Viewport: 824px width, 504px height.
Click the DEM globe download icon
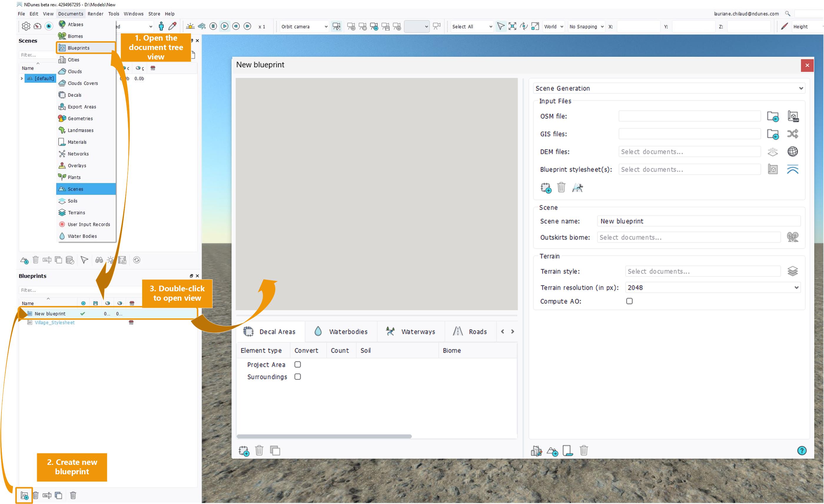coord(792,152)
